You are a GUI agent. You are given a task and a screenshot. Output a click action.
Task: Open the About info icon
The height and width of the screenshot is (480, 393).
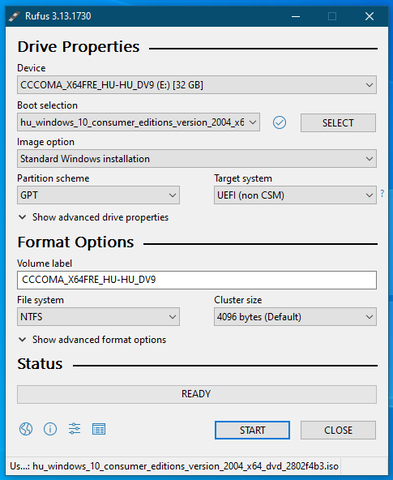pos(50,429)
